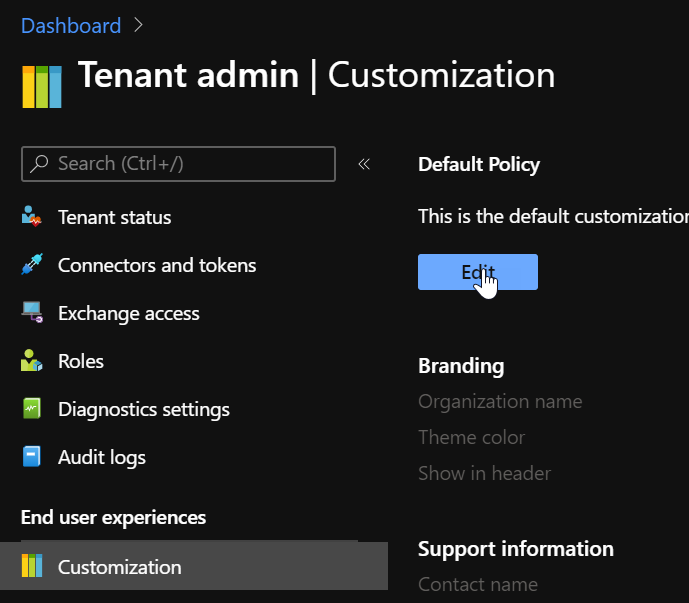The image size is (689, 603).
Task: Collapse the sidebar with the double chevron
Action: (364, 164)
